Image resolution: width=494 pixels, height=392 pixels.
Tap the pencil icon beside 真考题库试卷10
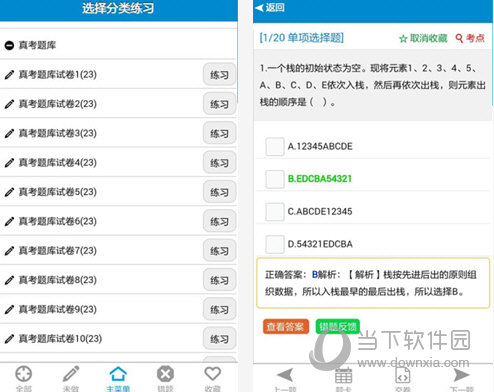[9, 339]
